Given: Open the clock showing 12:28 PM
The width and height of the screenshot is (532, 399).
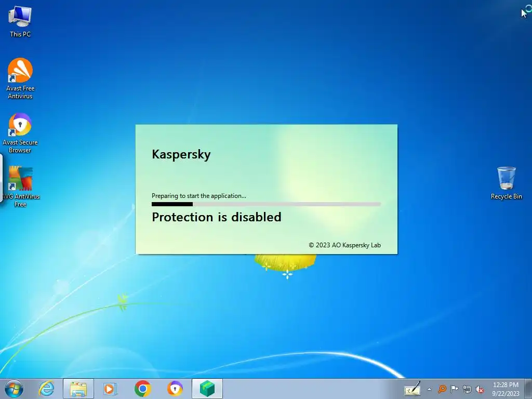Looking at the screenshot, I should click(506, 389).
